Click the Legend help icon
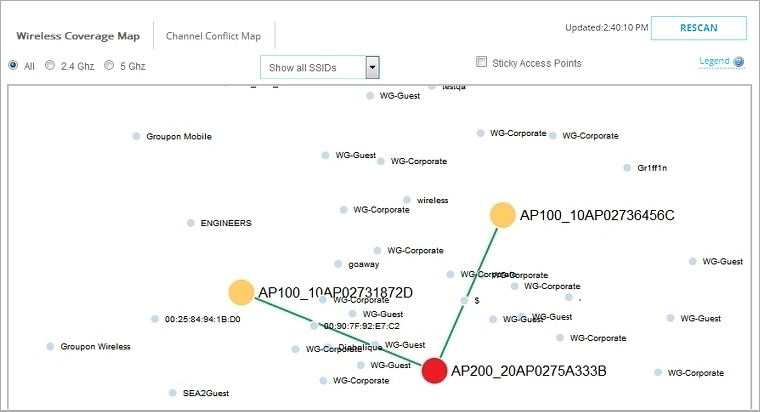Viewport: 760px width, 412px height. (x=739, y=62)
